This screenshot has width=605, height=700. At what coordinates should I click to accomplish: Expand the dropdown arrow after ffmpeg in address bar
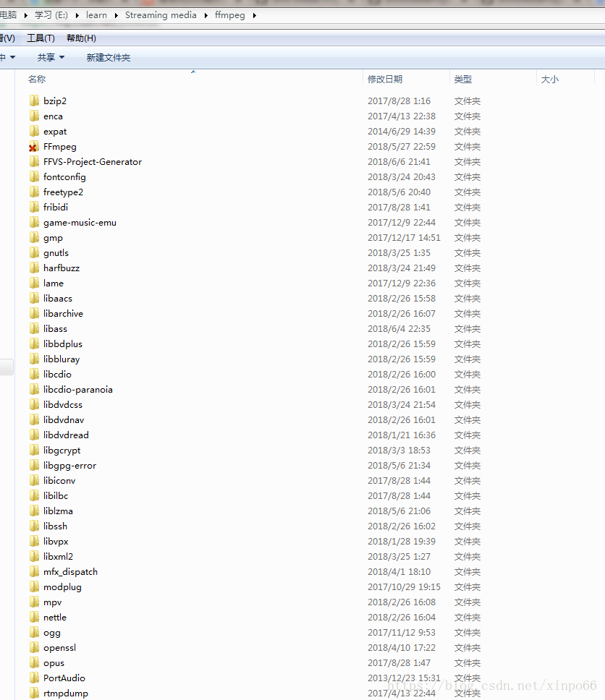pyautogui.click(x=255, y=15)
